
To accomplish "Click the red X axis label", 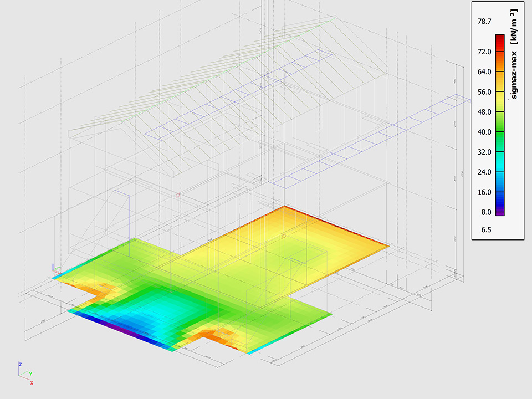I will click(x=32, y=383).
